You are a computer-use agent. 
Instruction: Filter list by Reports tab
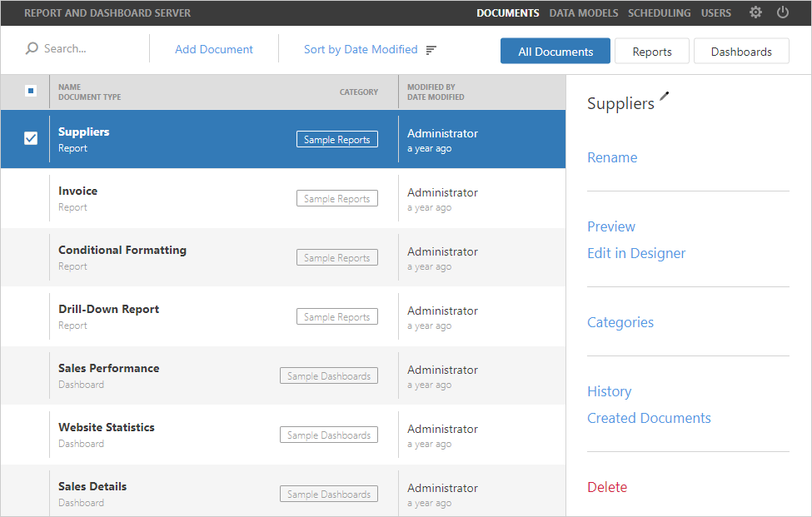pyautogui.click(x=651, y=52)
